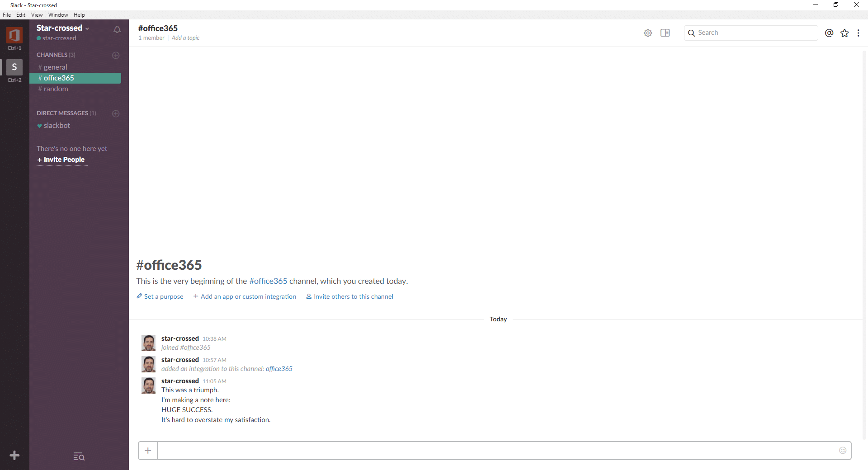This screenshot has width=868, height=470.
Task: Click the 10:57 AM timestamp
Action: tap(214, 360)
